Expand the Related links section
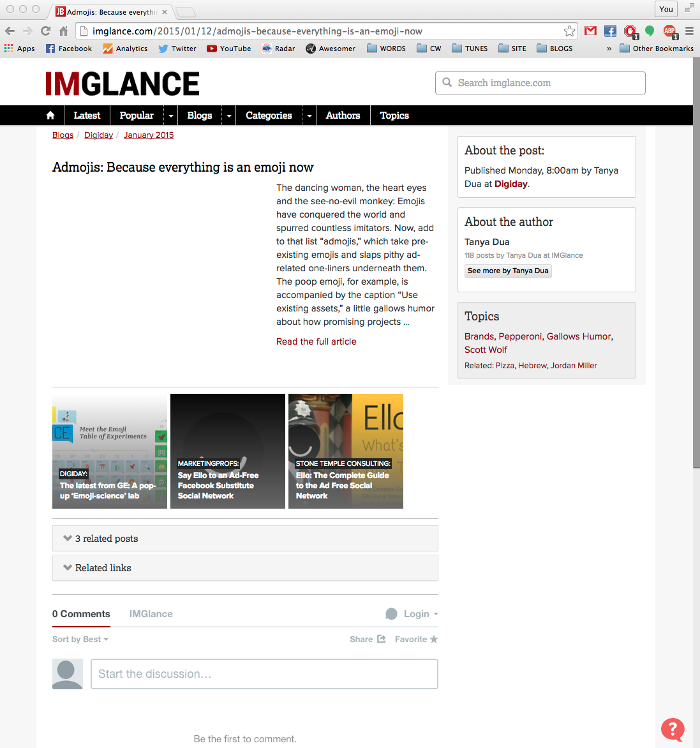This screenshot has height=748, width=700. click(x=245, y=567)
